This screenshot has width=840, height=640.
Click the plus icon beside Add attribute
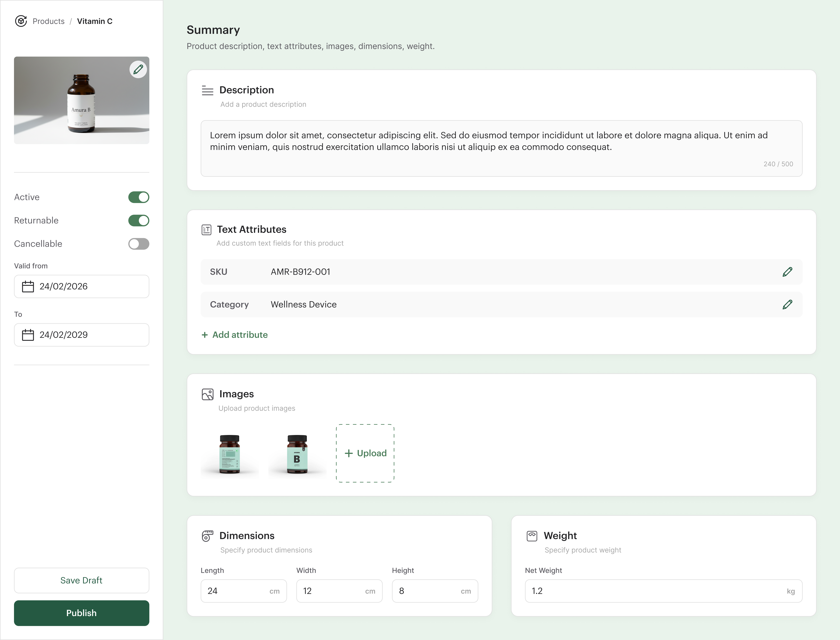pos(205,335)
